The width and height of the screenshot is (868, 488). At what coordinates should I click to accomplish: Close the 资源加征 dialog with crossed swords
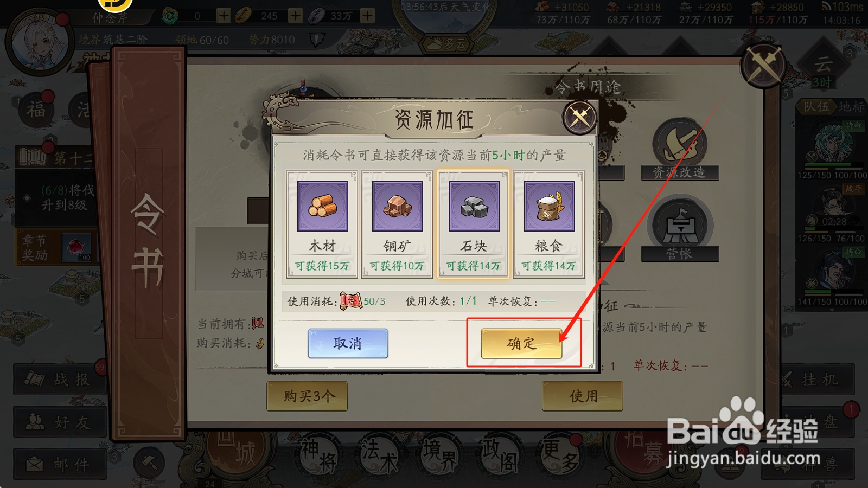point(579,117)
